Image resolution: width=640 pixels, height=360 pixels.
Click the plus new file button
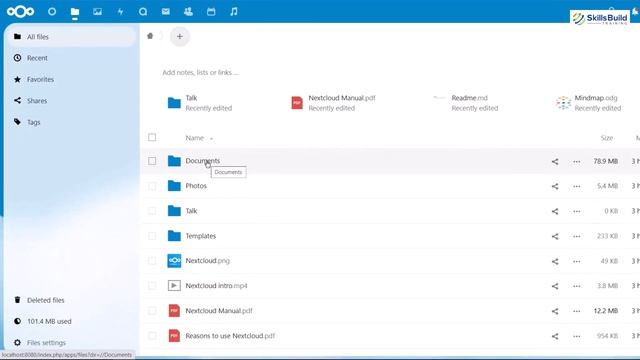tap(180, 36)
